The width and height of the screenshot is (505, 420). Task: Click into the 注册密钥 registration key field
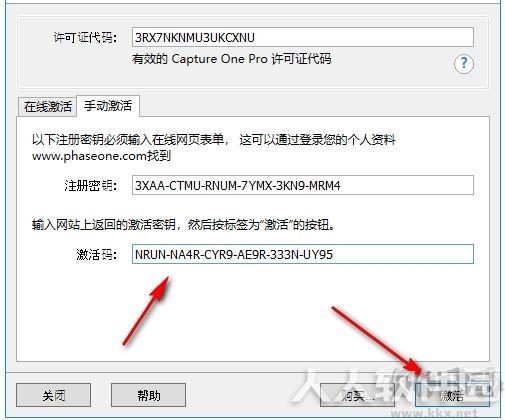point(303,185)
